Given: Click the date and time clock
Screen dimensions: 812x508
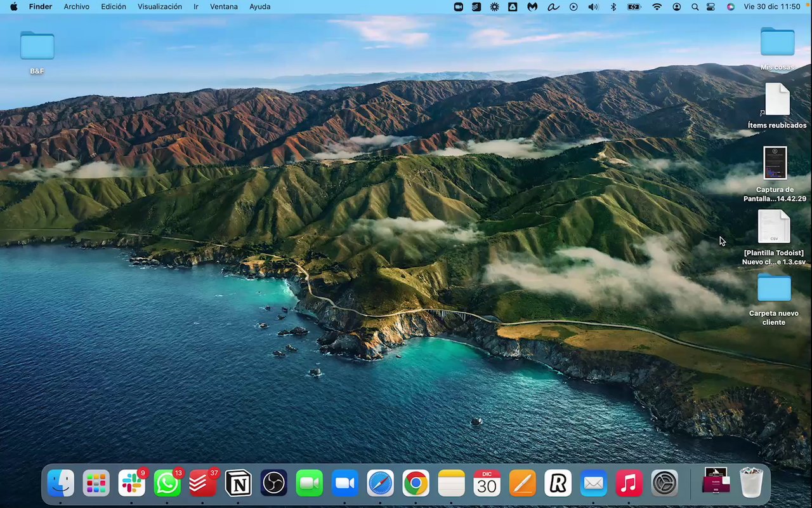Looking at the screenshot, I should coord(772,7).
